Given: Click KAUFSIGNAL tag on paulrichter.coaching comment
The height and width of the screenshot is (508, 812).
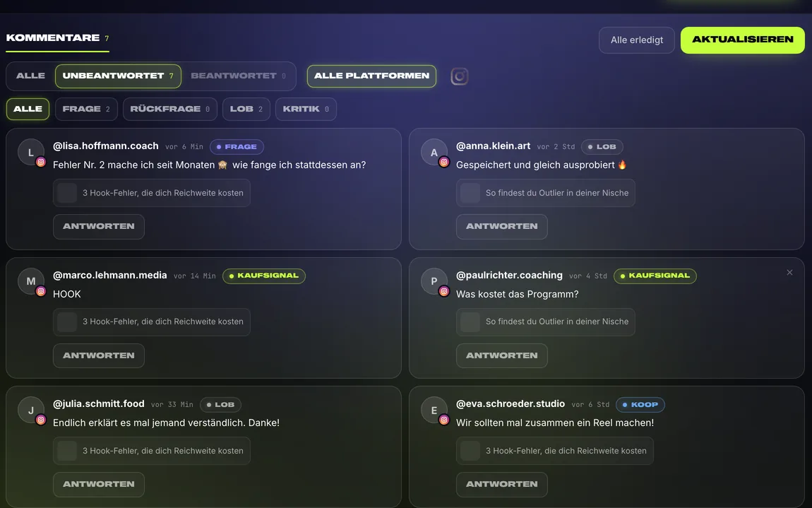Looking at the screenshot, I should 655,276.
